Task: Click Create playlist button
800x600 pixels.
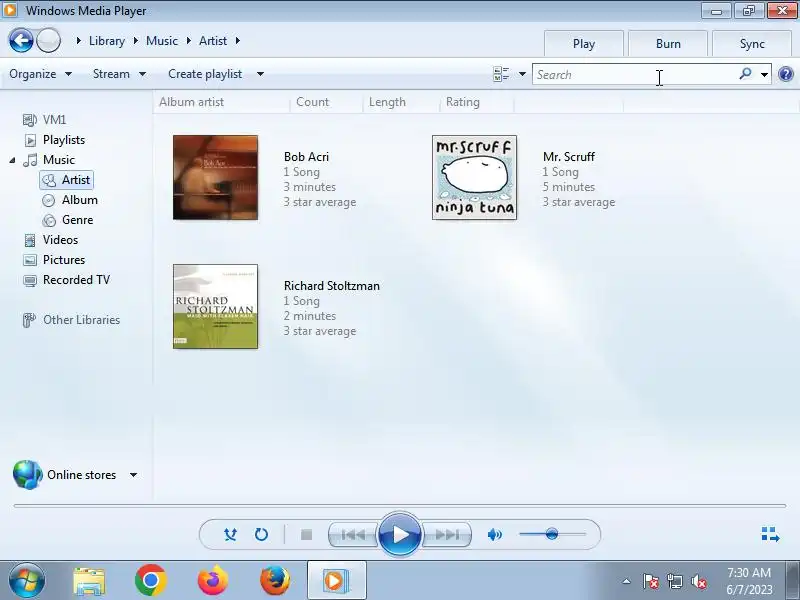Action: click(x=205, y=74)
